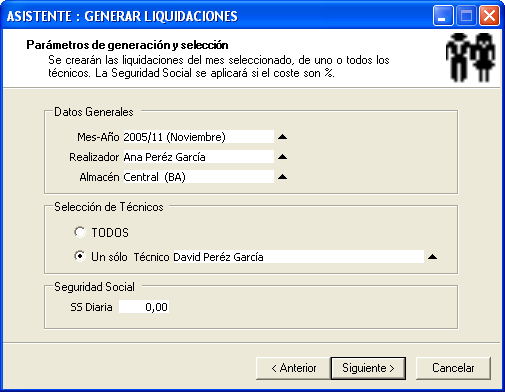This screenshot has height=392, width=505.
Task: Focus the Realizador field Ana Peréz García
Action: click(198, 157)
